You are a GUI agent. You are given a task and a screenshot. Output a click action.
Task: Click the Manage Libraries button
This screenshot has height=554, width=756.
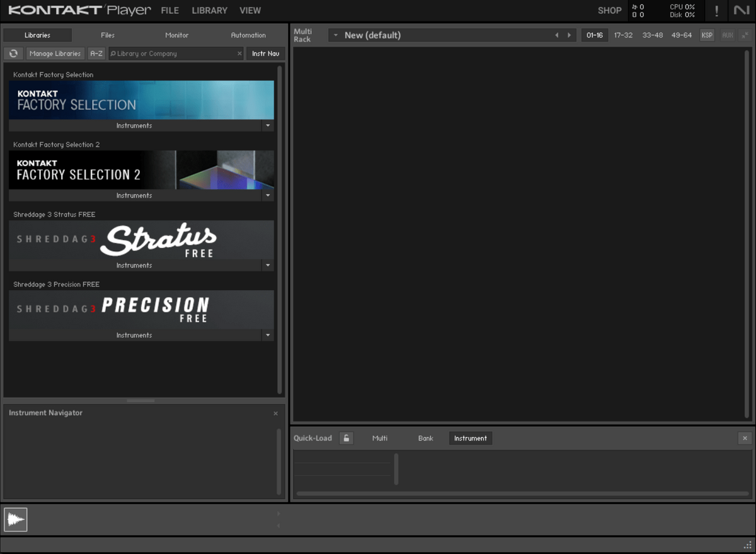pos(55,54)
